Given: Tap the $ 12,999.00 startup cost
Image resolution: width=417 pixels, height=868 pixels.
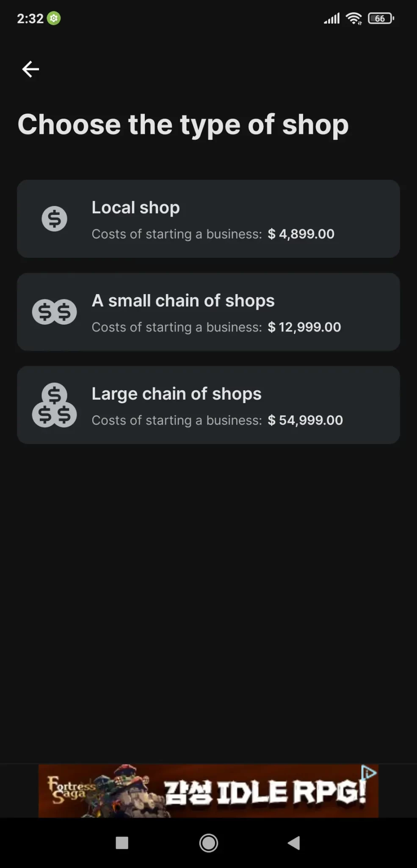Looking at the screenshot, I should pyautogui.click(x=304, y=327).
